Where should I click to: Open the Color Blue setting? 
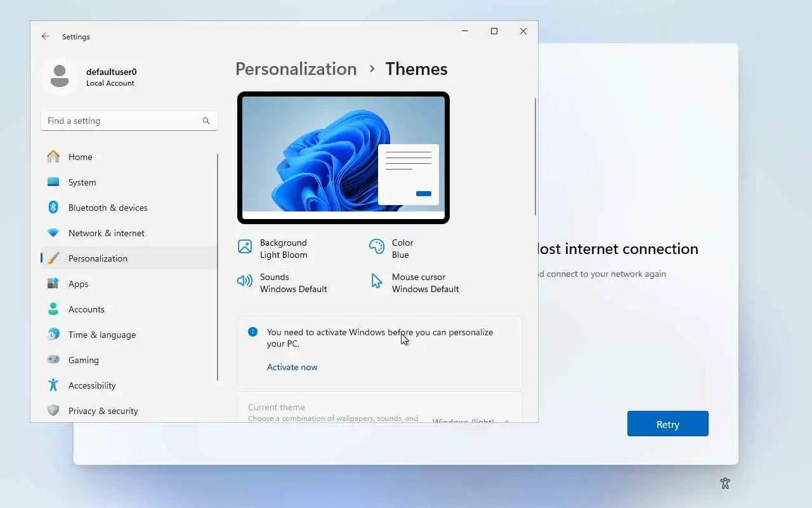pyautogui.click(x=391, y=249)
